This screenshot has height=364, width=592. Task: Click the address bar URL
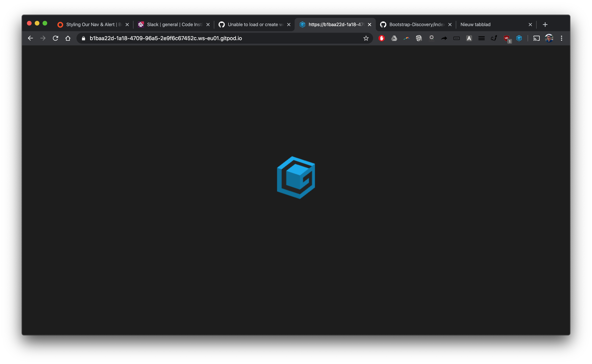click(x=166, y=38)
